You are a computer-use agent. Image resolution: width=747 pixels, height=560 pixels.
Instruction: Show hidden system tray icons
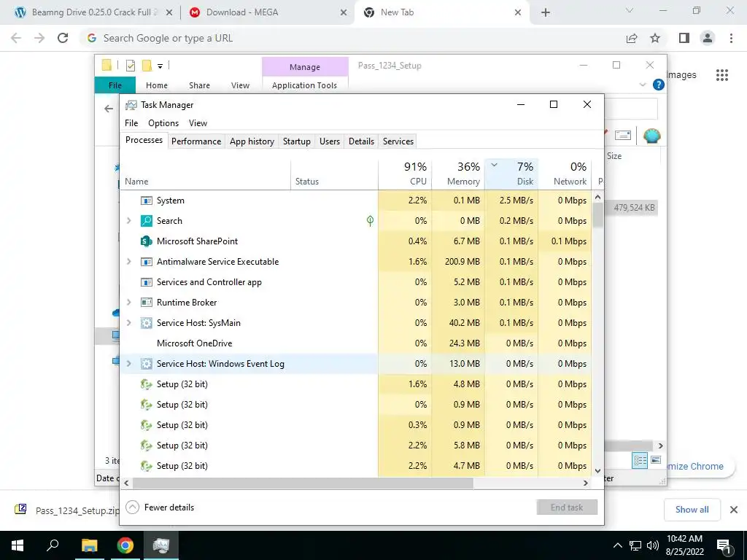617,545
